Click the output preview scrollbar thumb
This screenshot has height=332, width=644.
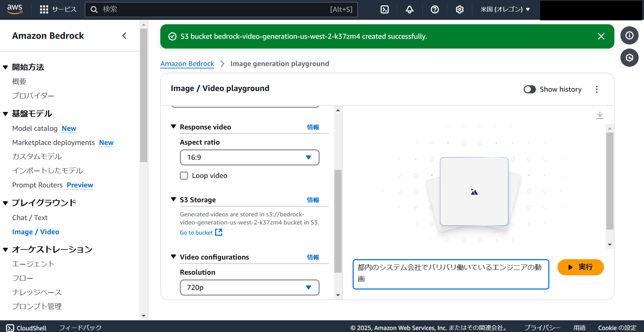[x=610, y=181]
